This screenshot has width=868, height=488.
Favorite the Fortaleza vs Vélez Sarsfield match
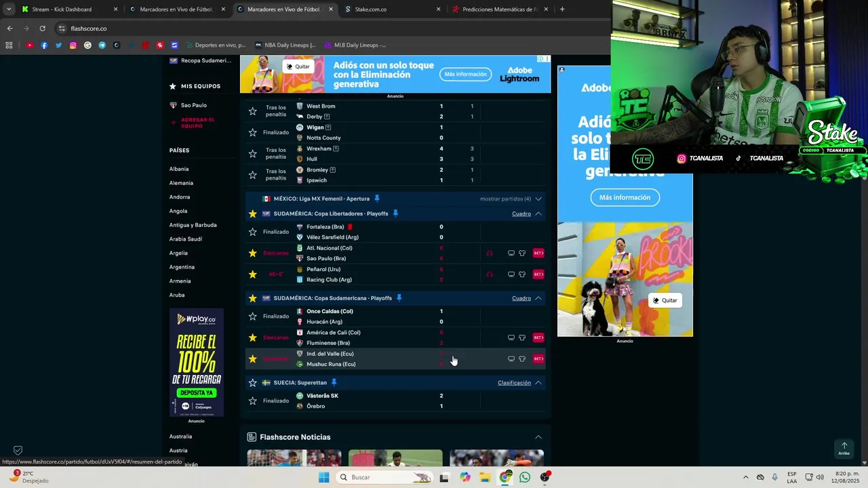[x=253, y=232]
